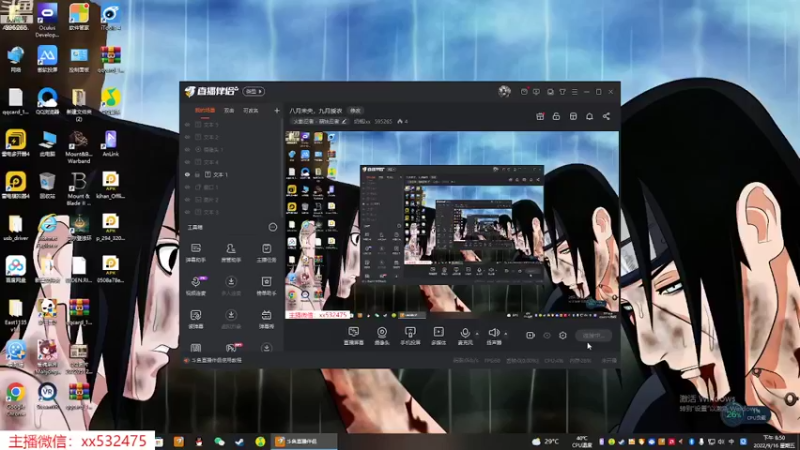Hide the 文本 1 layer via eye icon
This screenshot has width=800, height=450.
click(x=187, y=174)
